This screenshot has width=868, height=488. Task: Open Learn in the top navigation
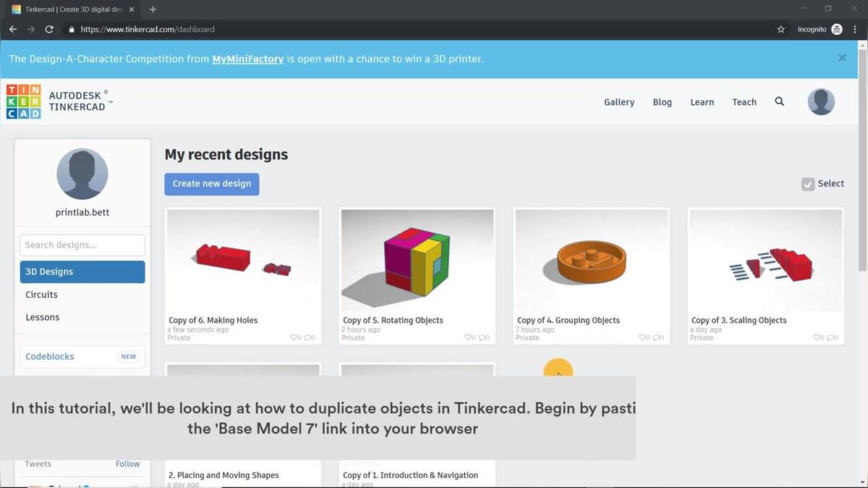click(702, 102)
